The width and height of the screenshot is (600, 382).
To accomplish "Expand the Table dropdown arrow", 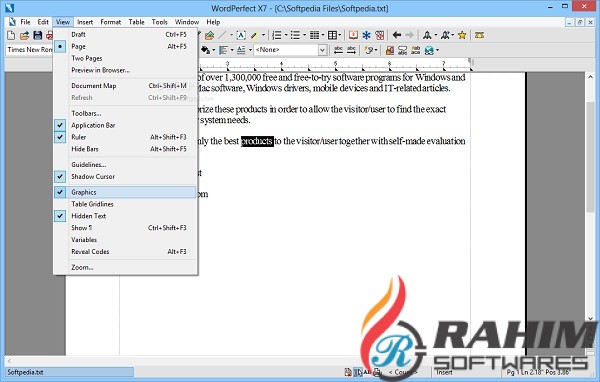I will coord(339,36).
